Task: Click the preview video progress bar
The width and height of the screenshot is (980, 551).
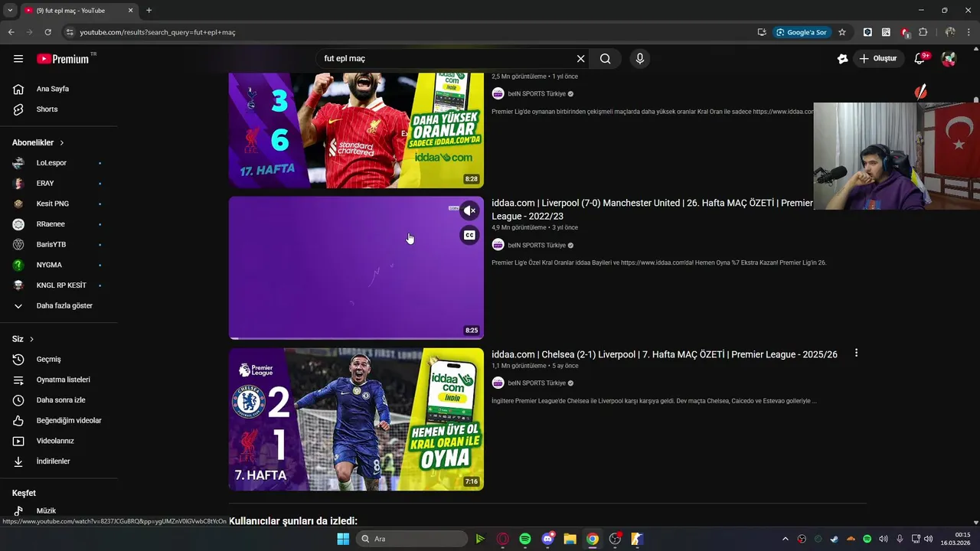Action: (356, 337)
